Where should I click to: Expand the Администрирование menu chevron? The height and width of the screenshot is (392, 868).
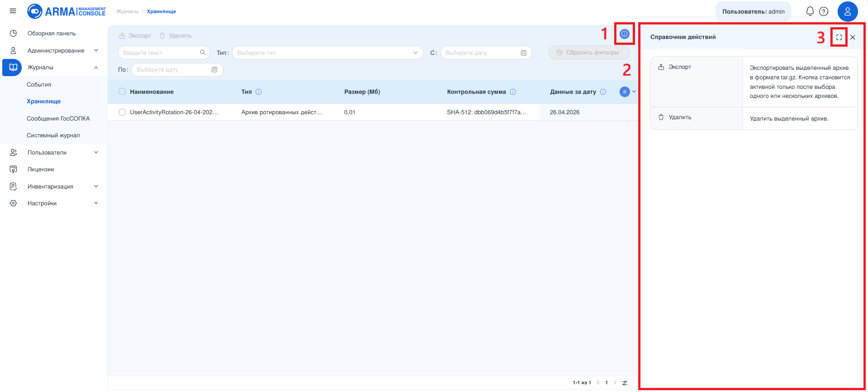click(x=96, y=50)
